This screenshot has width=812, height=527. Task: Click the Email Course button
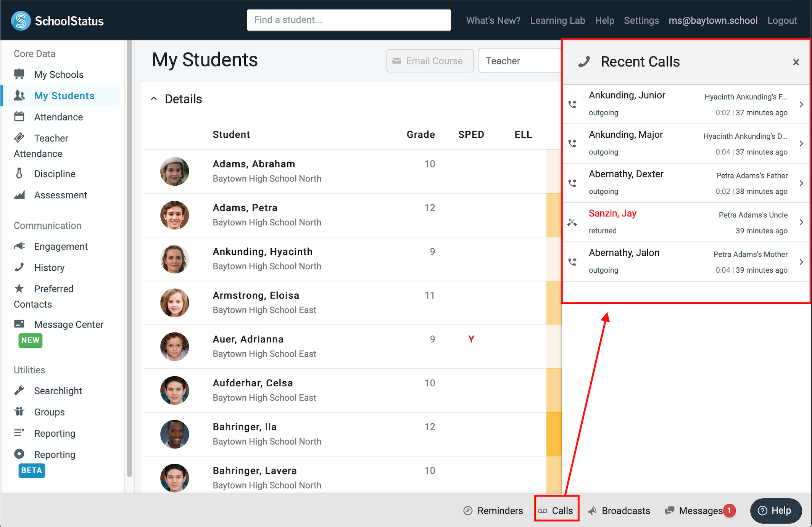430,61
